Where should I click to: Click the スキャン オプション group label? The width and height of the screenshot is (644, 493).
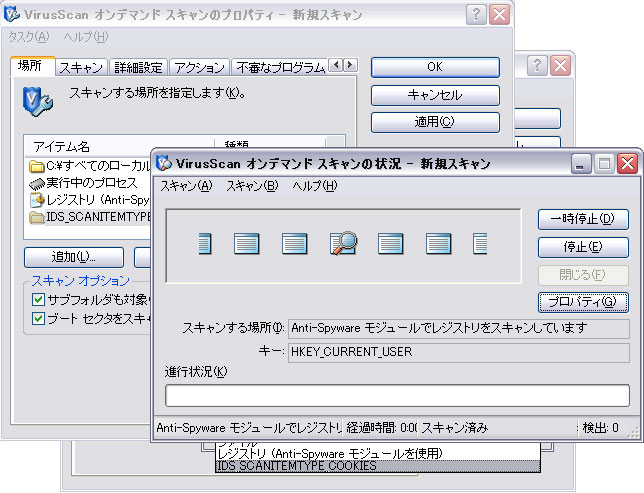80,281
